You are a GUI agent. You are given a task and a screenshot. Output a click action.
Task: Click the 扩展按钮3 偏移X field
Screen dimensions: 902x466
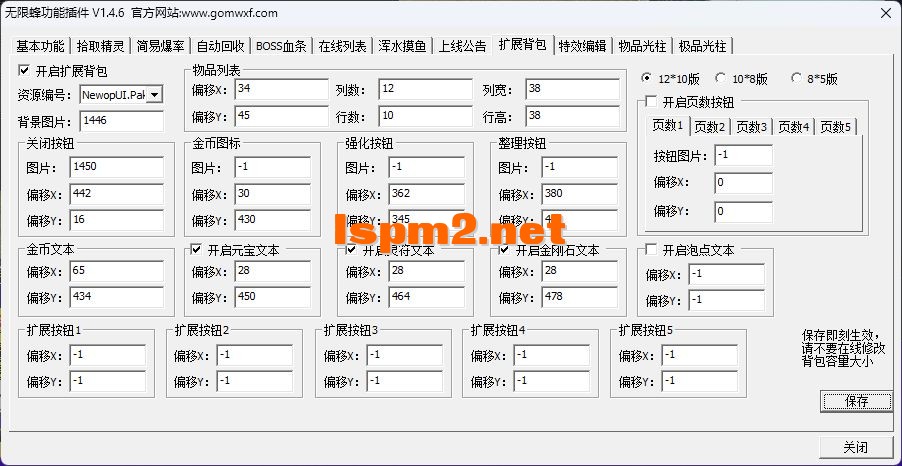coord(405,356)
